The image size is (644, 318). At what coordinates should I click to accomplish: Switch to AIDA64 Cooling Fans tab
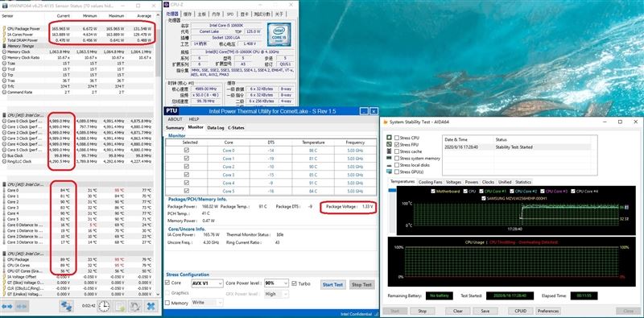coord(431,182)
